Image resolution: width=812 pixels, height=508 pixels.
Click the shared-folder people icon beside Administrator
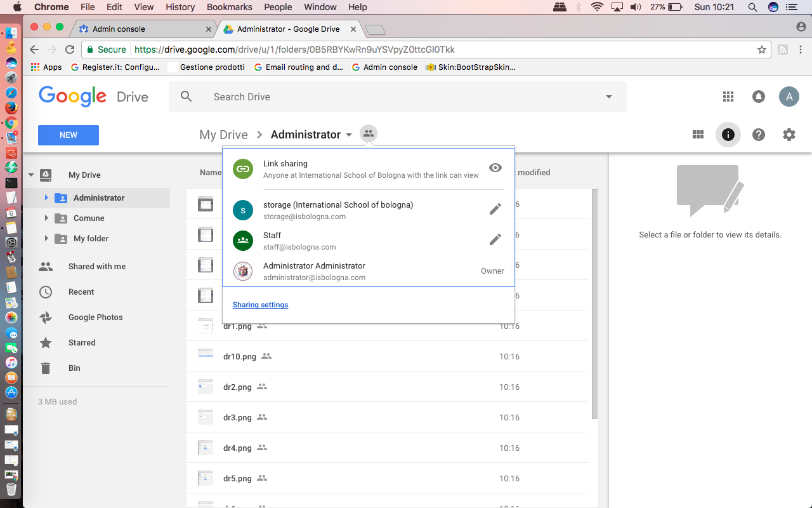tap(369, 134)
